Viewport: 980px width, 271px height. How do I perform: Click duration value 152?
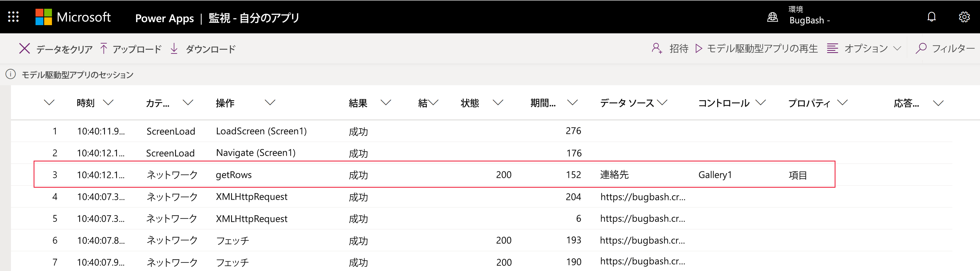(573, 175)
